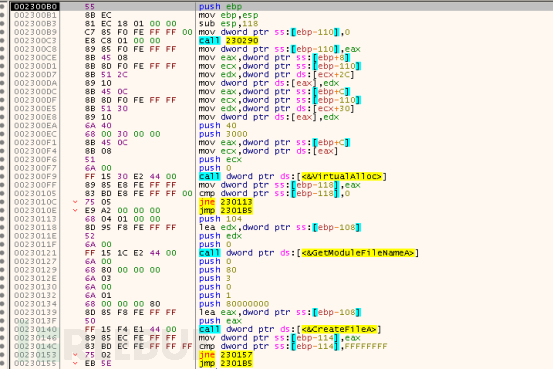Click opcode bytes 68 00 30 00 00
The width and height of the screenshot is (554, 369).
pos(122,134)
